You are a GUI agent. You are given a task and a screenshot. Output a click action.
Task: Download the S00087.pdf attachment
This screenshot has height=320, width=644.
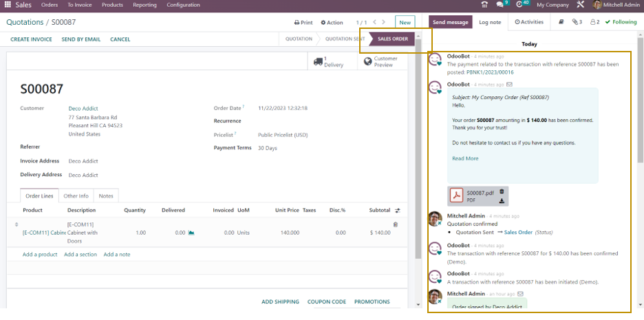502,201
